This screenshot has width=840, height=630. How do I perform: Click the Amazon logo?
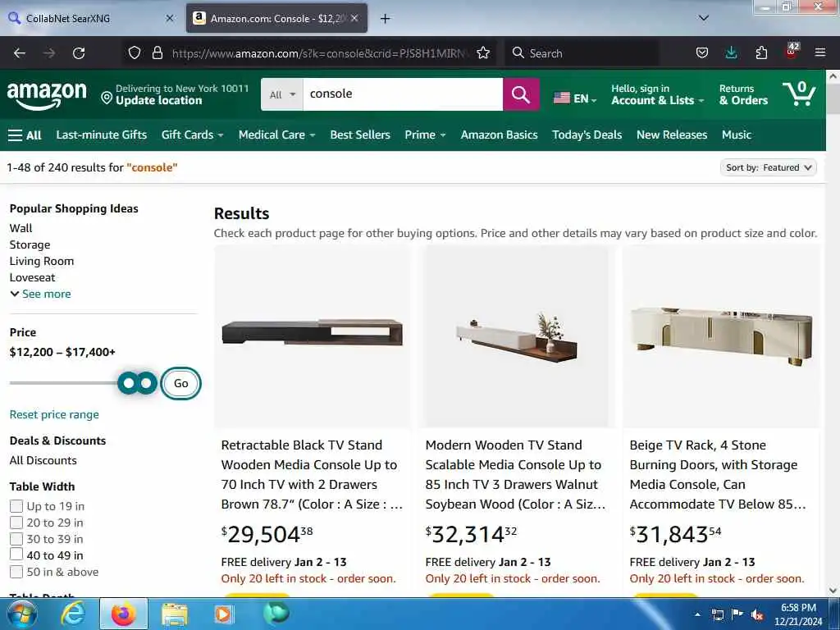pos(47,95)
